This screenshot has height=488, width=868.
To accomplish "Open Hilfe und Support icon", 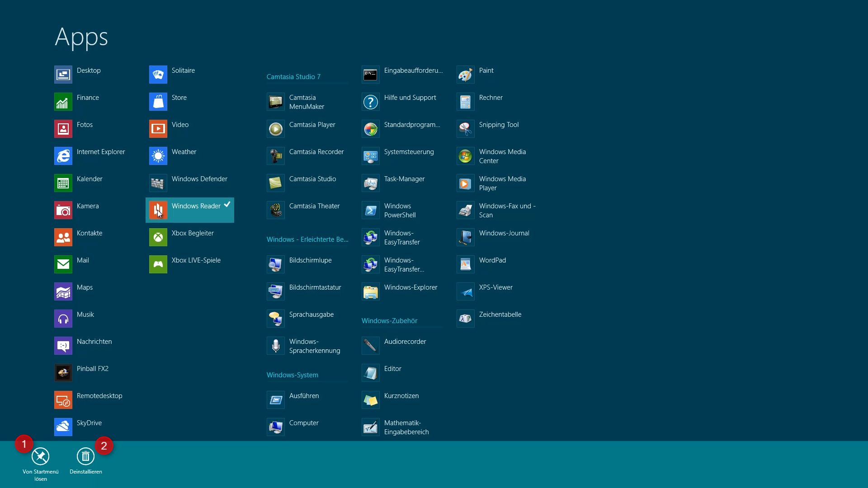I will (x=371, y=102).
